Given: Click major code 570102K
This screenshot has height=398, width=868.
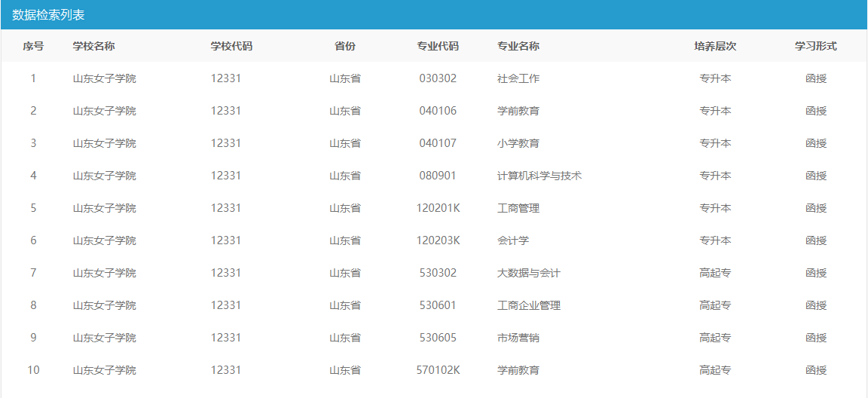Looking at the screenshot, I should click(x=438, y=370).
